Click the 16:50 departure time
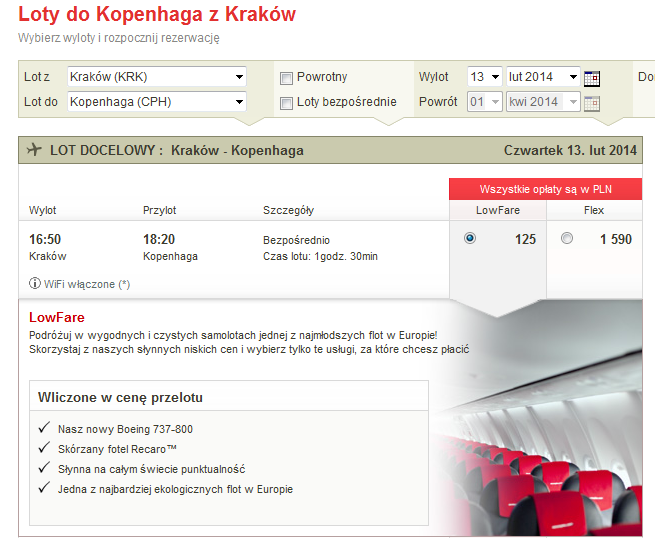 coord(45,239)
